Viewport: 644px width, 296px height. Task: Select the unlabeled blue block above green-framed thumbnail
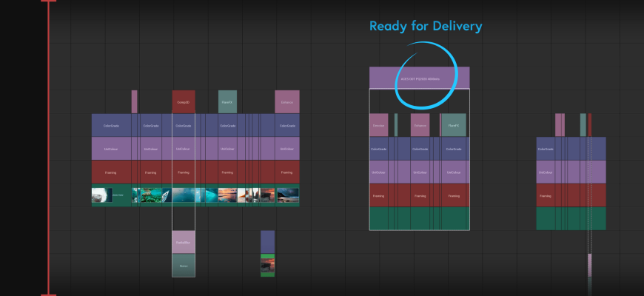[267, 242]
